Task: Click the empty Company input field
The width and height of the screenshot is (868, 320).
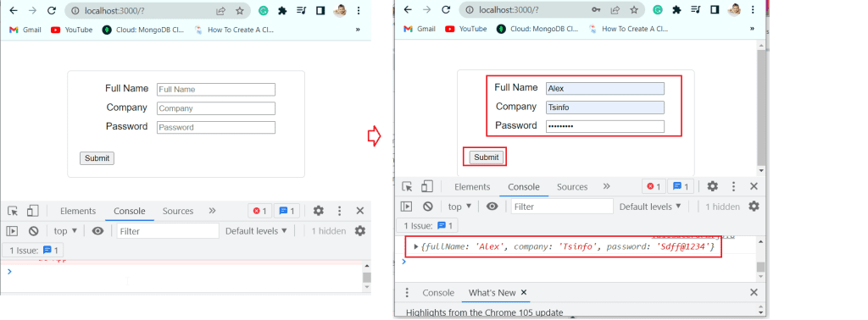Action: 216,108
